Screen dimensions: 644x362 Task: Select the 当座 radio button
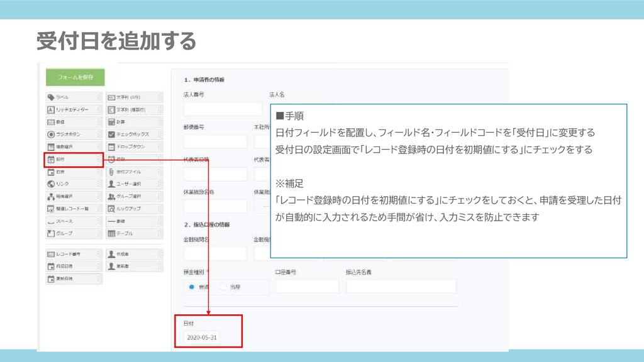(223, 287)
